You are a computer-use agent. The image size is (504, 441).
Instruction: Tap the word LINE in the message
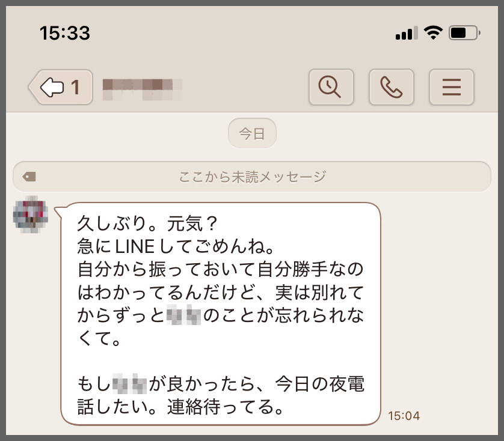[x=134, y=247]
